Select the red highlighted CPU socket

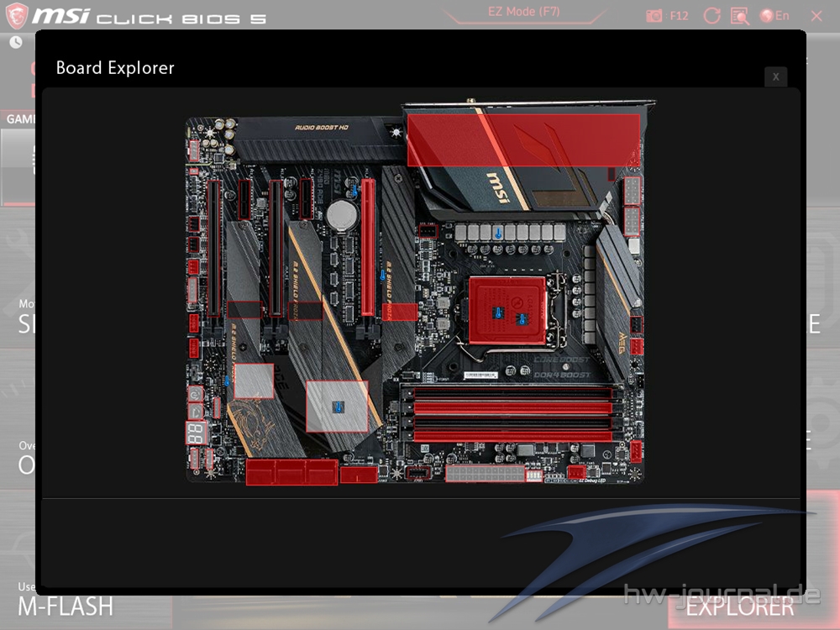507,311
